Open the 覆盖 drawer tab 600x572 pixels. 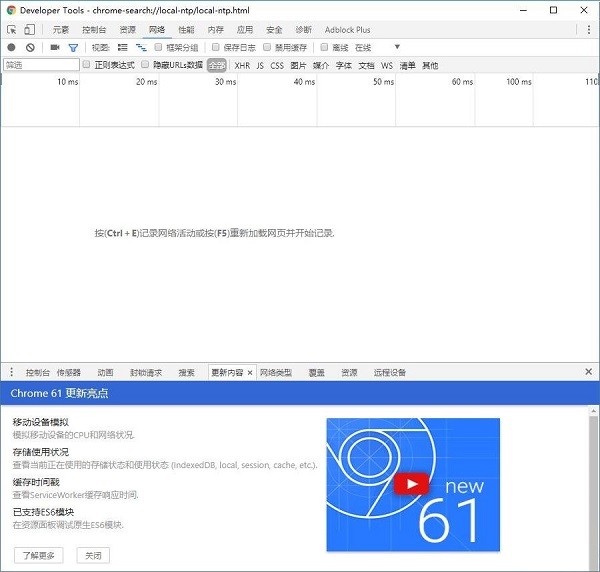[316, 373]
